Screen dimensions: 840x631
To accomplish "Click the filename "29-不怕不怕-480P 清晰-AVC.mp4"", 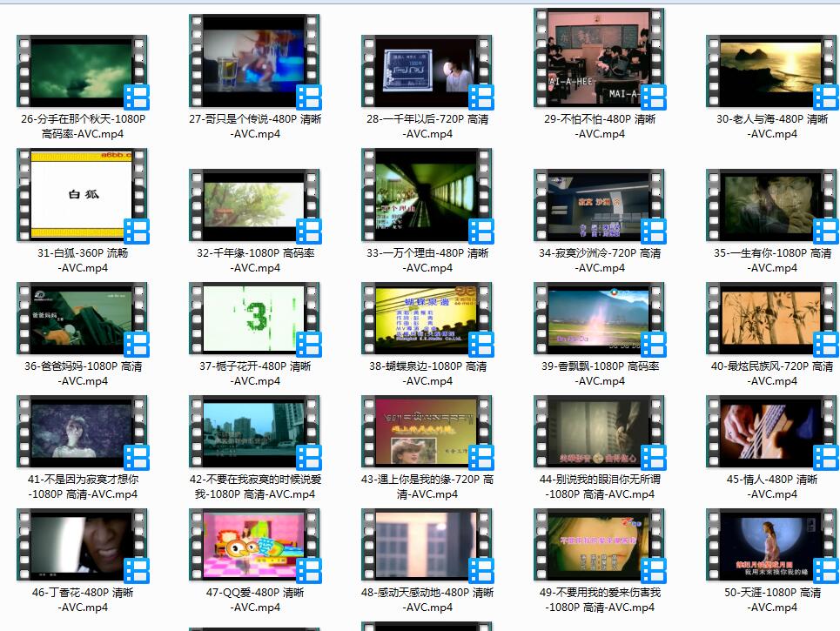I will pyautogui.click(x=600, y=126).
